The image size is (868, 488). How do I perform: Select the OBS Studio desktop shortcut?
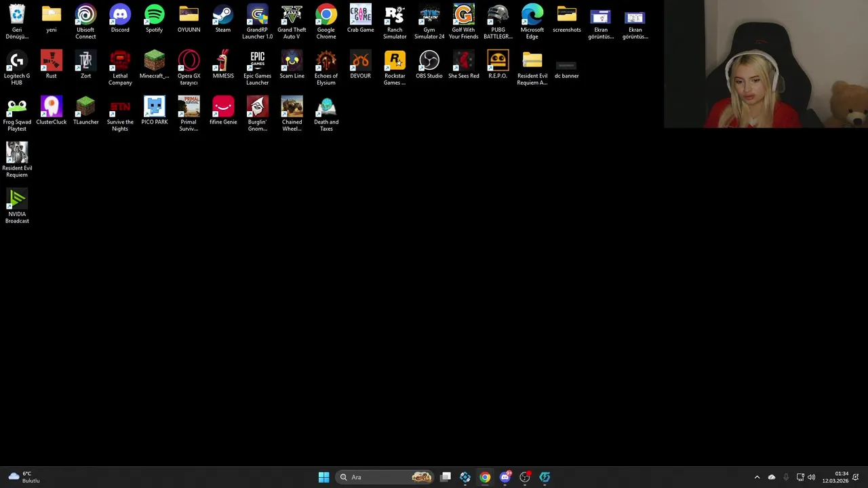pyautogui.click(x=429, y=65)
